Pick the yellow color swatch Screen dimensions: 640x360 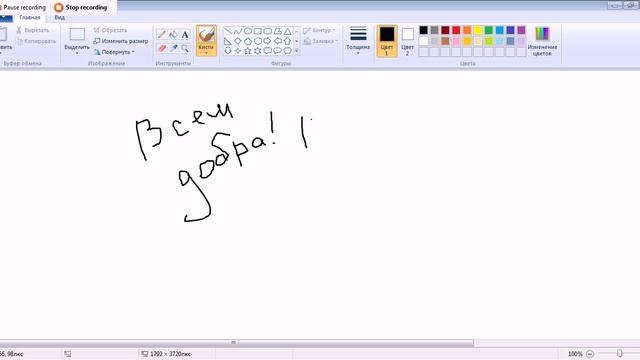click(x=478, y=30)
